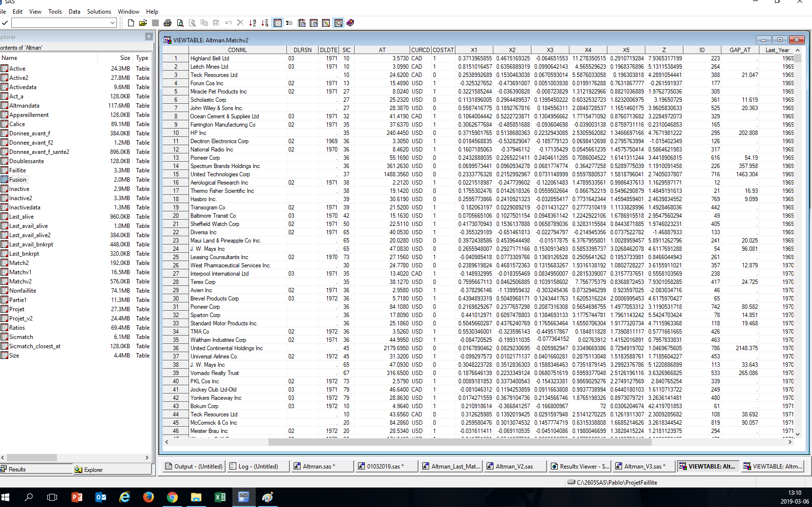Click the Print toolbar icon
The height and width of the screenshot is (507, 812).
(168, 23)
